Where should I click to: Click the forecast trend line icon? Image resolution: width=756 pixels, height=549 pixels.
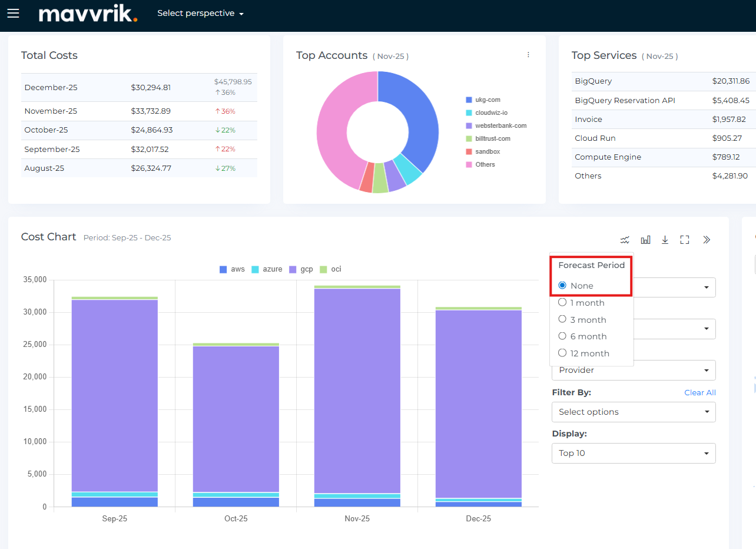(625, 240)
